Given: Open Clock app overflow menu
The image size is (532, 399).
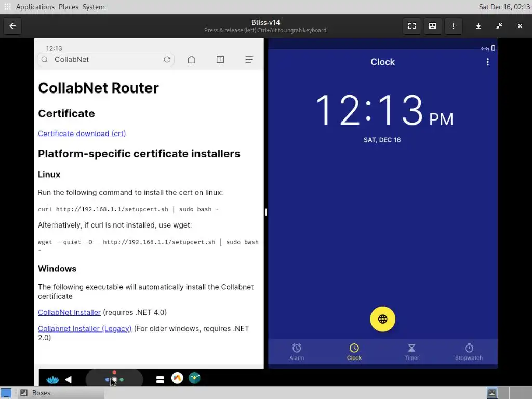Looking at the screenshot, I should pyautogui.click(x=487, y=62).
